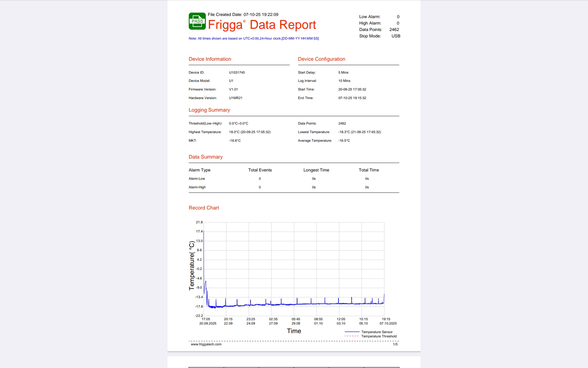Click the Record Chart heading

pos(204,208)
